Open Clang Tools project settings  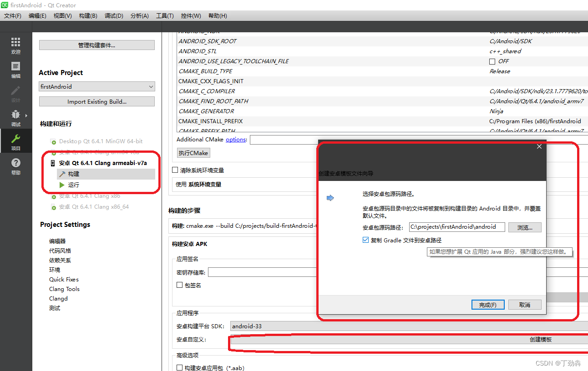tap(64, 289)
